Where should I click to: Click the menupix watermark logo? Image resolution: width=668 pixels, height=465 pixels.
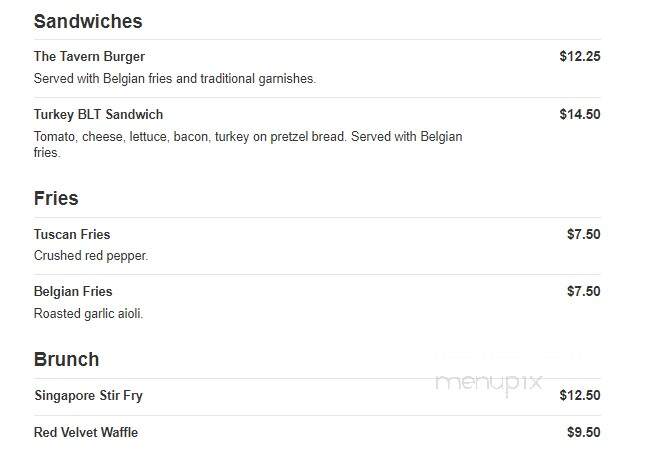pyautogui.click(x=489, y=383)
